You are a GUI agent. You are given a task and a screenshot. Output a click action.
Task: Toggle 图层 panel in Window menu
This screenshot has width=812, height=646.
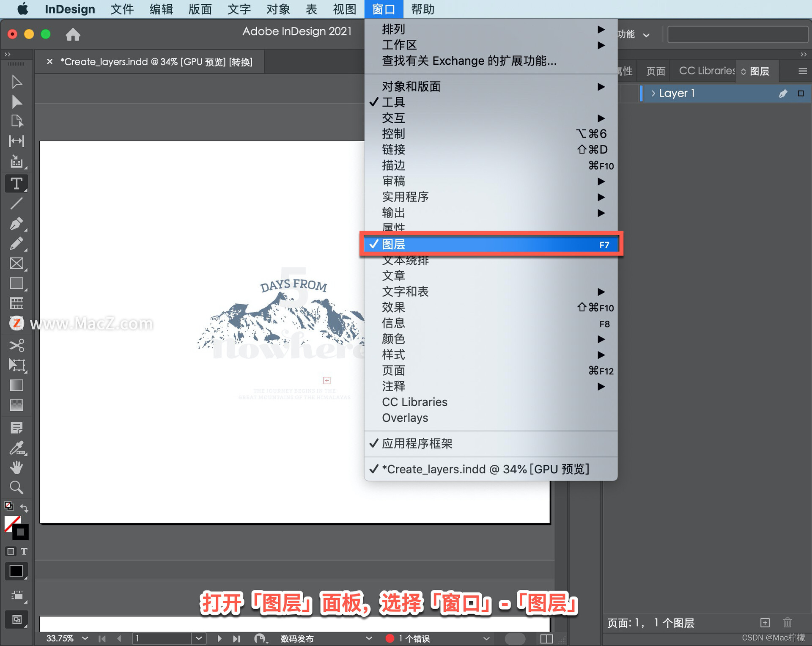(491, 244)
